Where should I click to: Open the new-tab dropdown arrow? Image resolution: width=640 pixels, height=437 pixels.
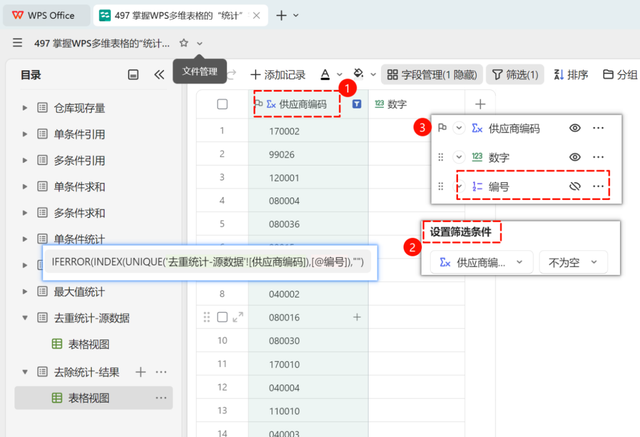(x=296, y=16)
